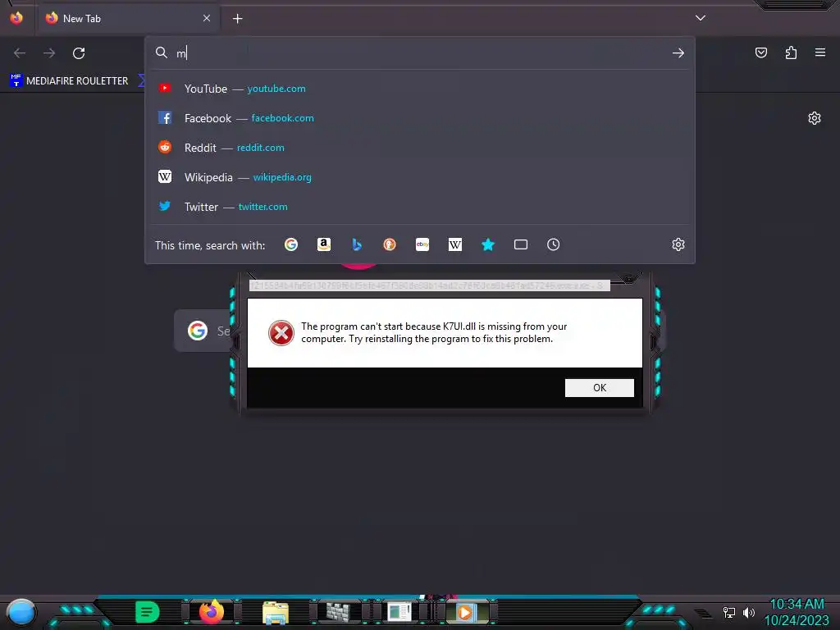Image resolution: width=840 pixels, height=630 pixels.
Task: Open the clock showing 10:34 AM
Action: [797, 605]
